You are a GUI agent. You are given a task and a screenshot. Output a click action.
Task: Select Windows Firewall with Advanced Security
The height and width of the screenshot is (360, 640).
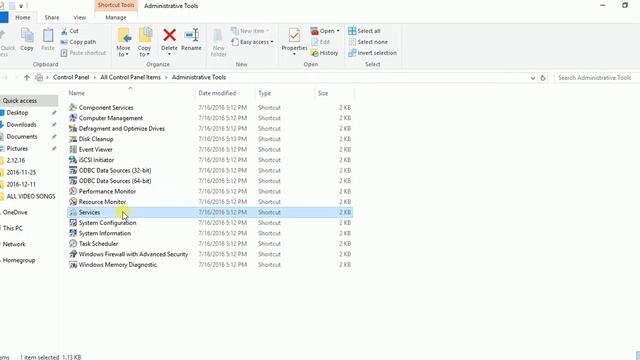pyautogui.click(x=210, y=254)
